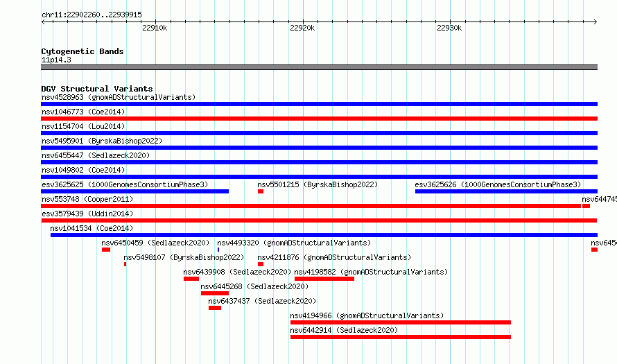Click the esv3625626 1000GenomesConsortiumPhase3 label
The width and height of the screenshot is (617, 364).
pos(498,184)
